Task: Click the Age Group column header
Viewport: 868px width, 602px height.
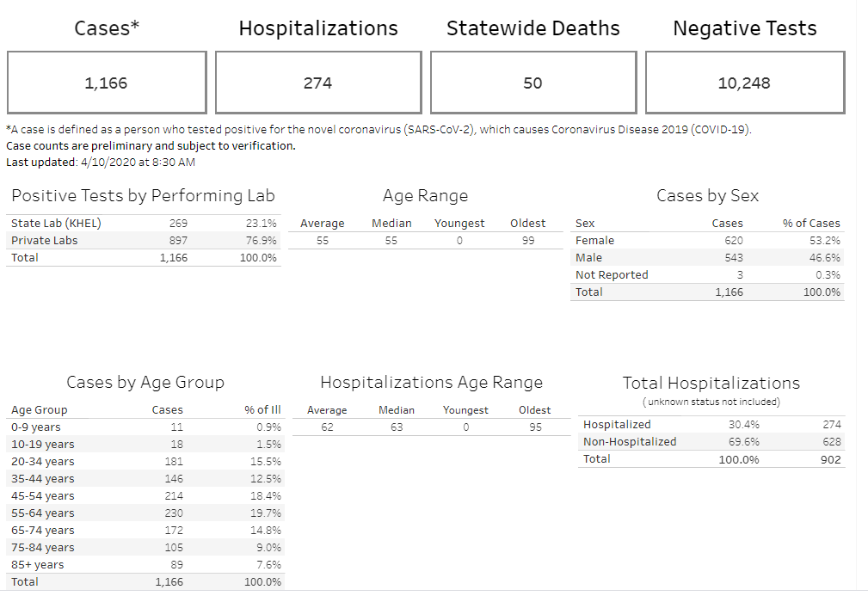Action: tap(39, 409)
